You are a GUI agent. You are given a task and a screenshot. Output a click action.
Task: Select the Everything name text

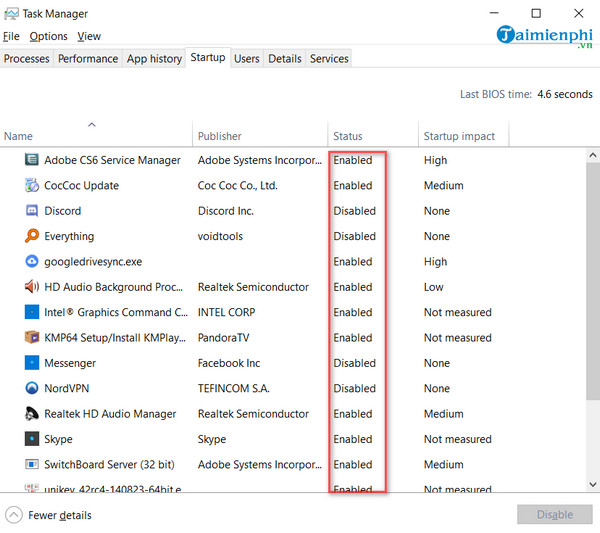[x=69, y=236]
